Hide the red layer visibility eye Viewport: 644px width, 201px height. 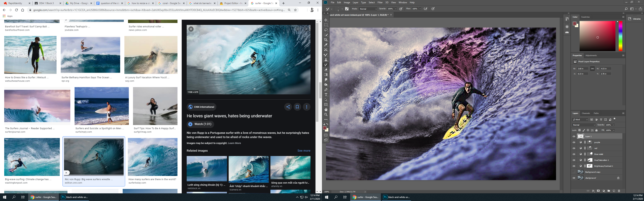tap(574, 148)
